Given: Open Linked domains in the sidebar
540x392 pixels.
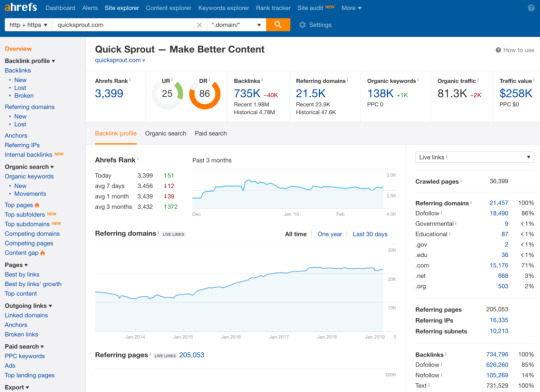Looking at the screenshot, I should pos(26,315).
